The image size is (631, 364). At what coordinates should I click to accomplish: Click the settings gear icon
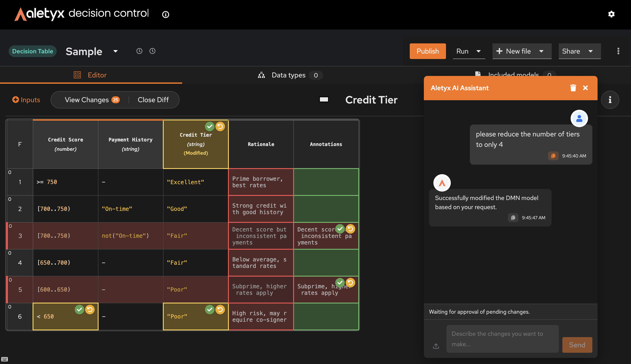pos(611,14)
